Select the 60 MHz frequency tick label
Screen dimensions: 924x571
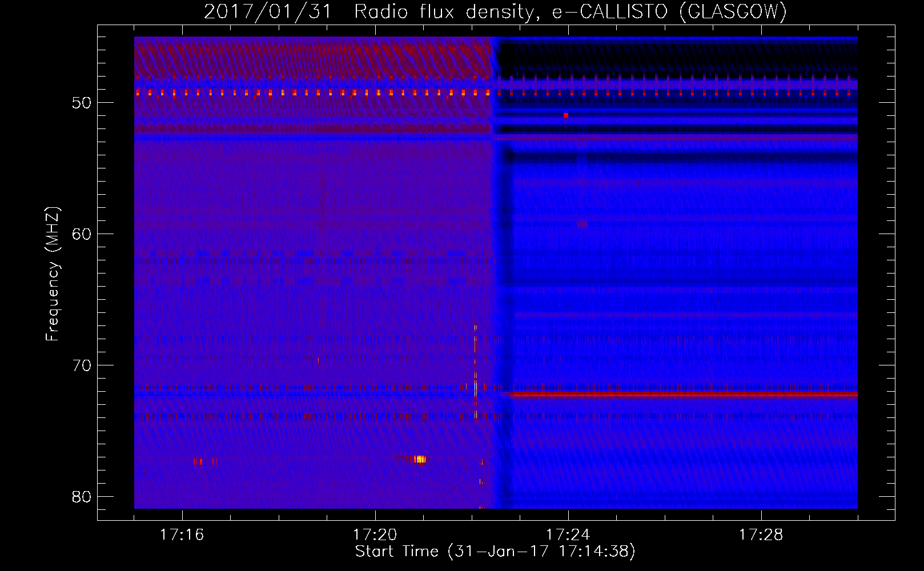click(82, 234)
